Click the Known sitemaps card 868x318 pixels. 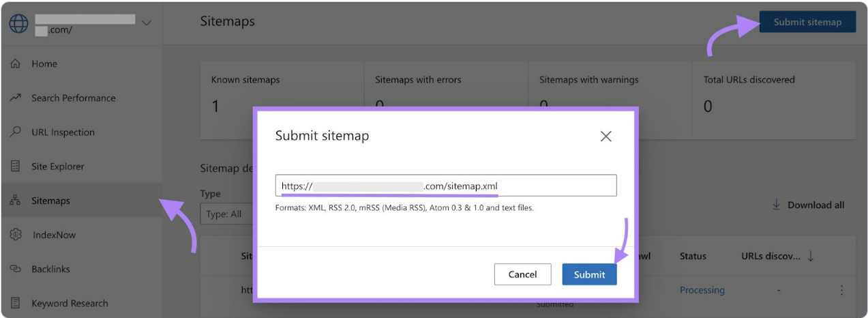(281, 100)
